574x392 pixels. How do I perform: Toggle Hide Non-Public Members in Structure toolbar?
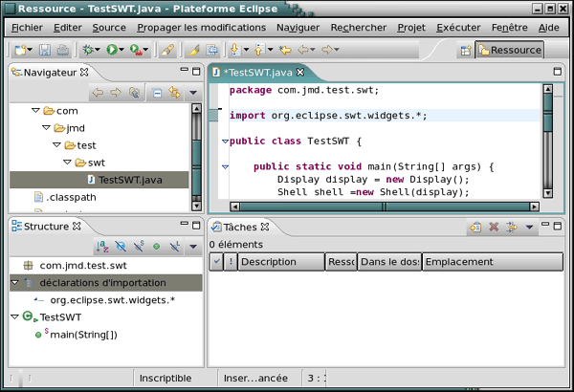(156, 247)
